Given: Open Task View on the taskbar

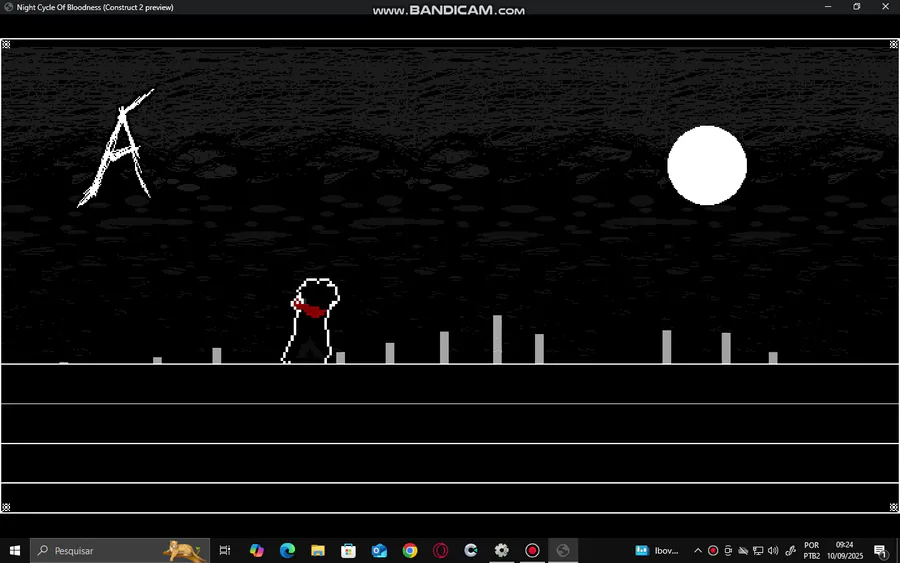Looking at the screenshot, I should tap(225, 550).
